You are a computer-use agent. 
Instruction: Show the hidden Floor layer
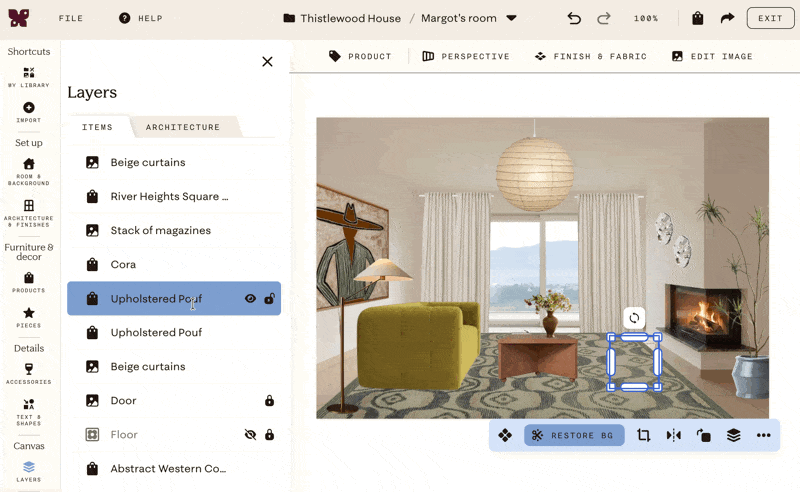(250, 435)
